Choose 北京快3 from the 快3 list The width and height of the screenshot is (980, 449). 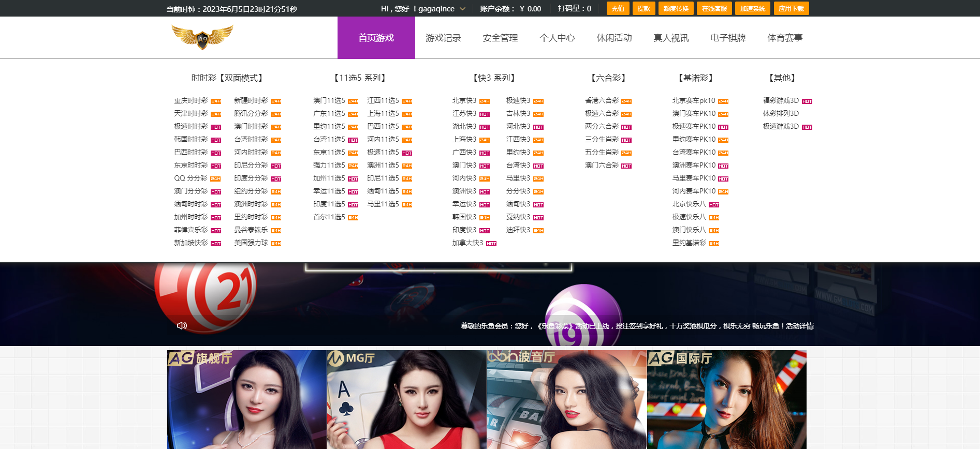[464, 100]
